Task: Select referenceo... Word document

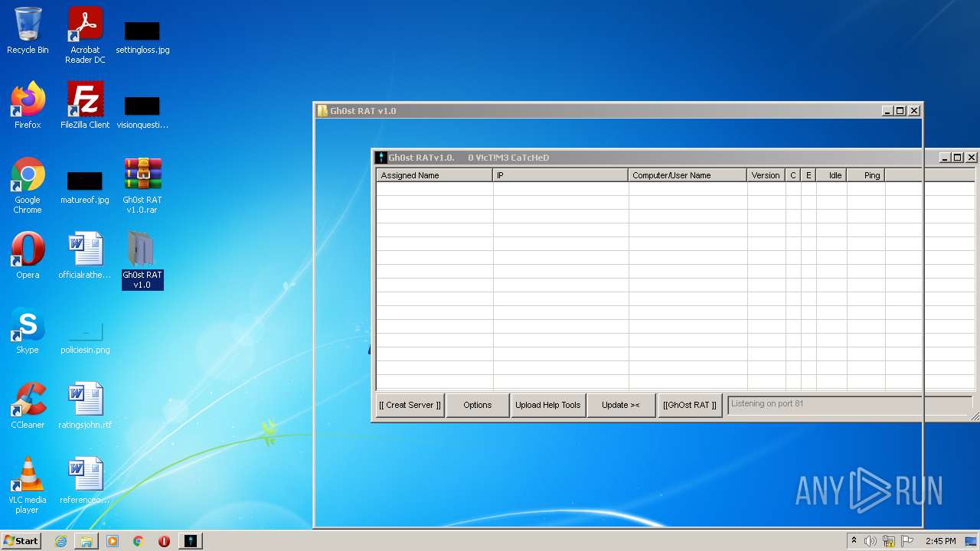Action: [85, 481]
